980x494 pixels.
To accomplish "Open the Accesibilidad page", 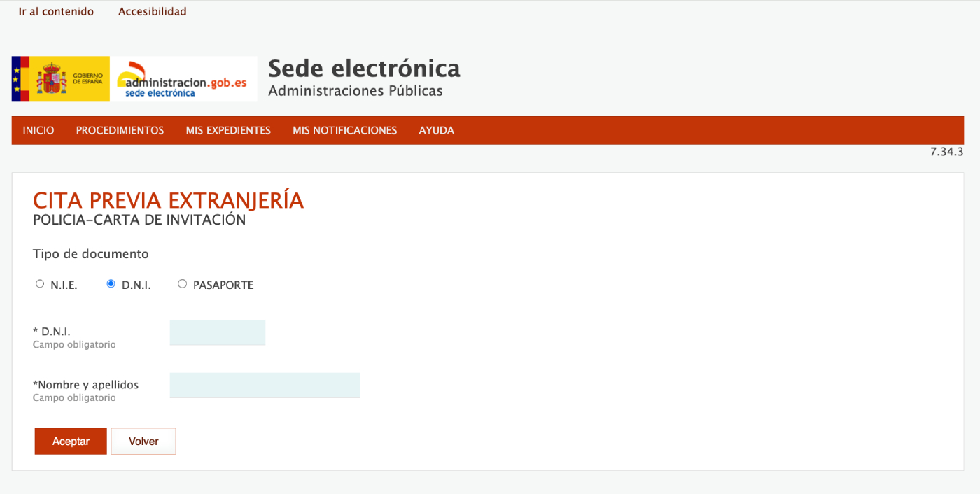I will (152, 11).
